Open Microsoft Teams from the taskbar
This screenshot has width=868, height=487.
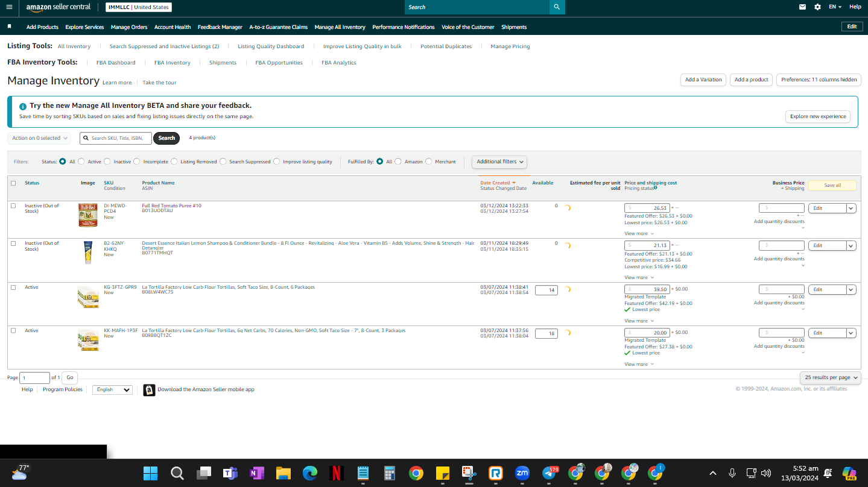point(230,473)
